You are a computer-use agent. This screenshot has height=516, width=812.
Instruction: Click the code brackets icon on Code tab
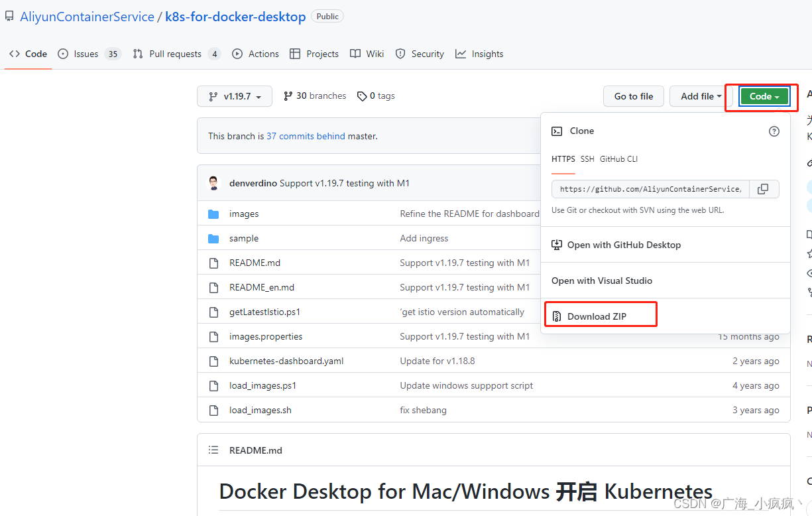coord(14,54)
